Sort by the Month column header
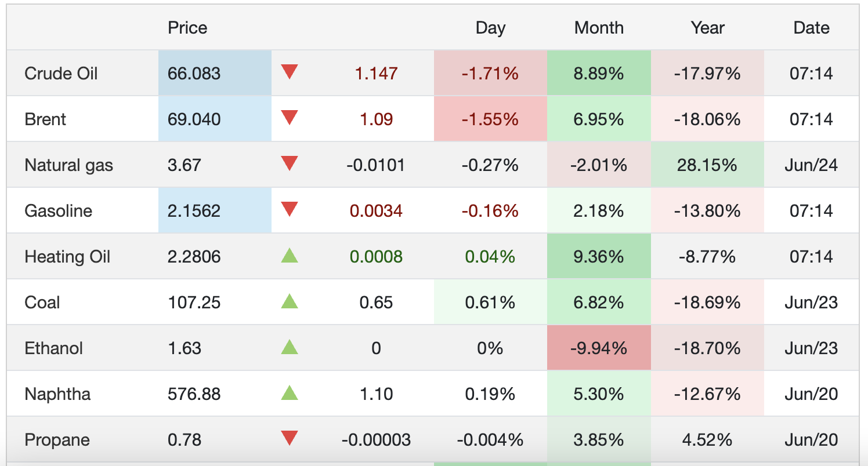This screenshot has width=868, height=466. (599, 28)
